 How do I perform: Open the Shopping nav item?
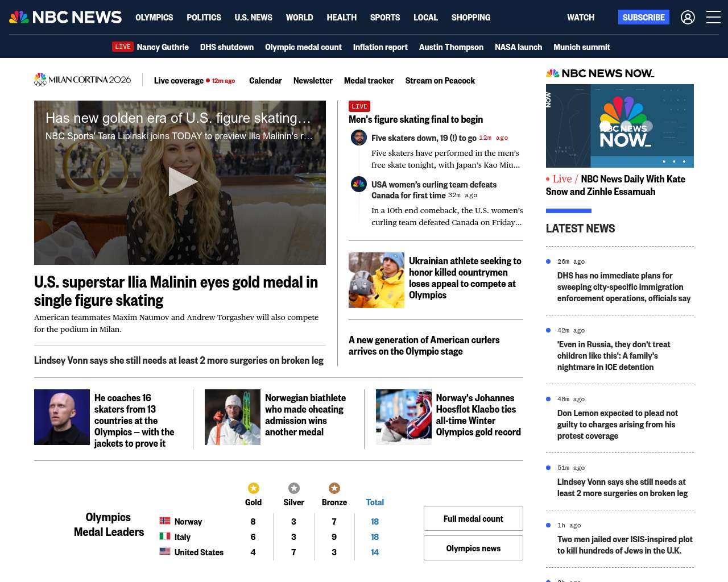click(471, 18)
